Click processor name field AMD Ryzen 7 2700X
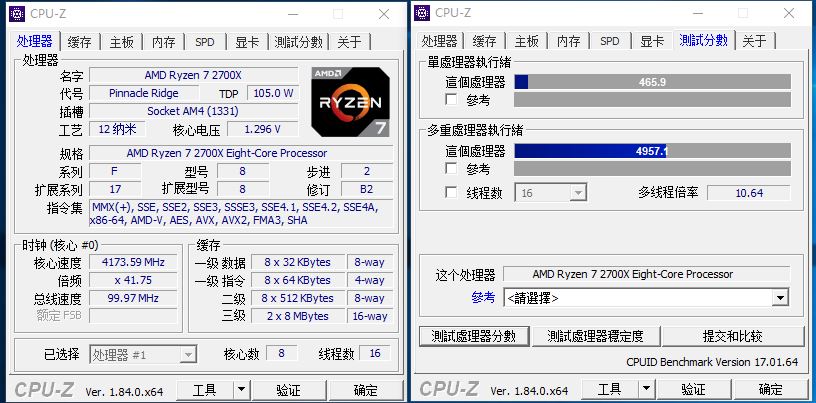The width and height of the screenshot is (816, 403). click(x=194, y=75)
